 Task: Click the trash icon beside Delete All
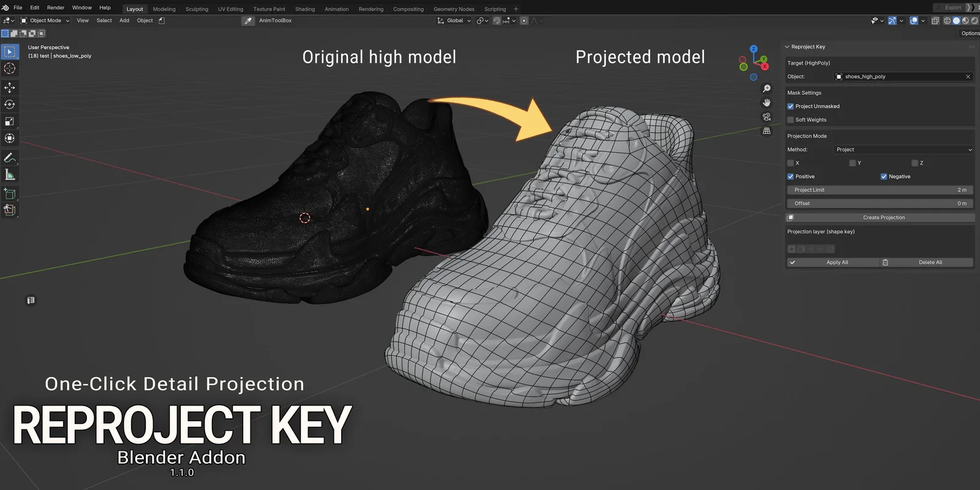pos(885,262)
